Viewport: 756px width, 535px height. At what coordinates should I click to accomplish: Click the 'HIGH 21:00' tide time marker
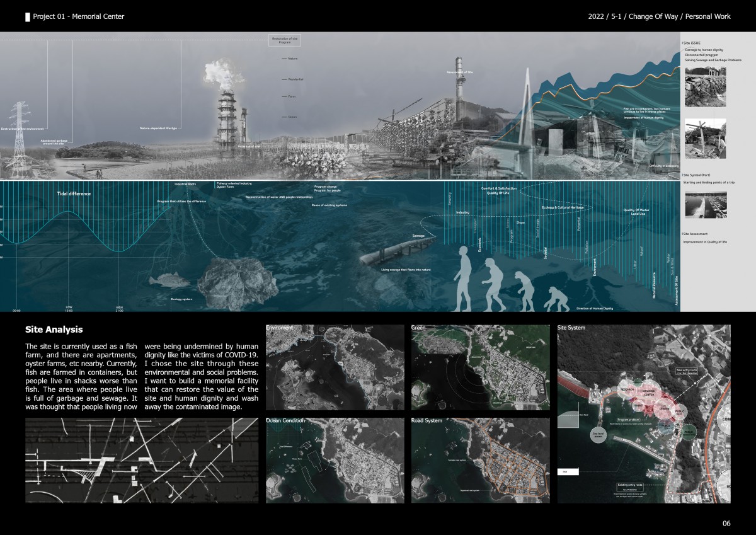(x=119, y=309)
